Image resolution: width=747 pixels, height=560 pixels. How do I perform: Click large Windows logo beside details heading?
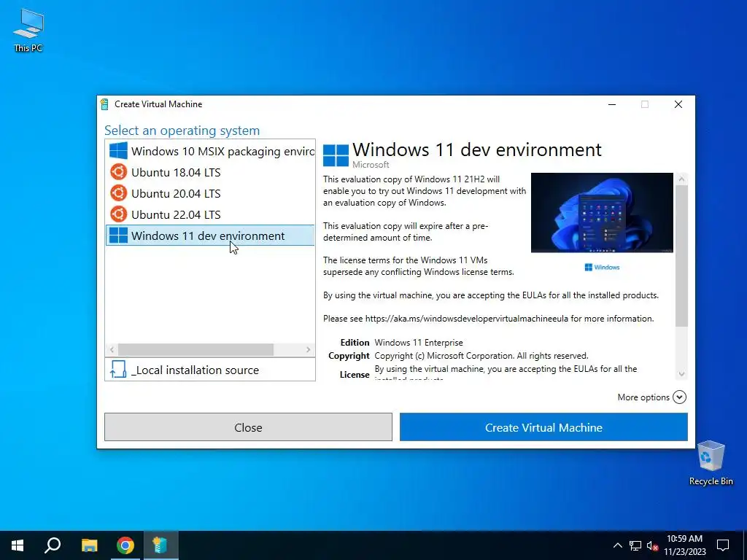pyautogui.click(x=336, y=155)
